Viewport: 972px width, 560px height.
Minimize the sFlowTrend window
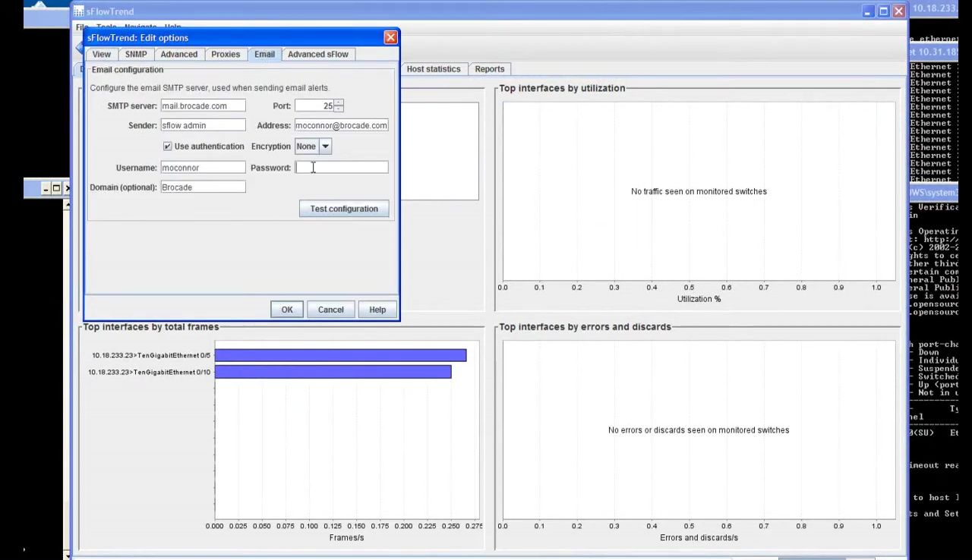(x=869, y=11)
